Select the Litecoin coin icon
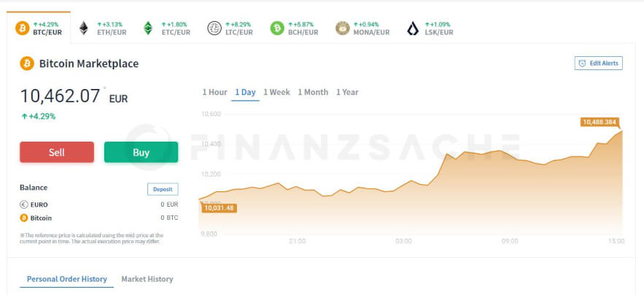 (x=214, y=28)
